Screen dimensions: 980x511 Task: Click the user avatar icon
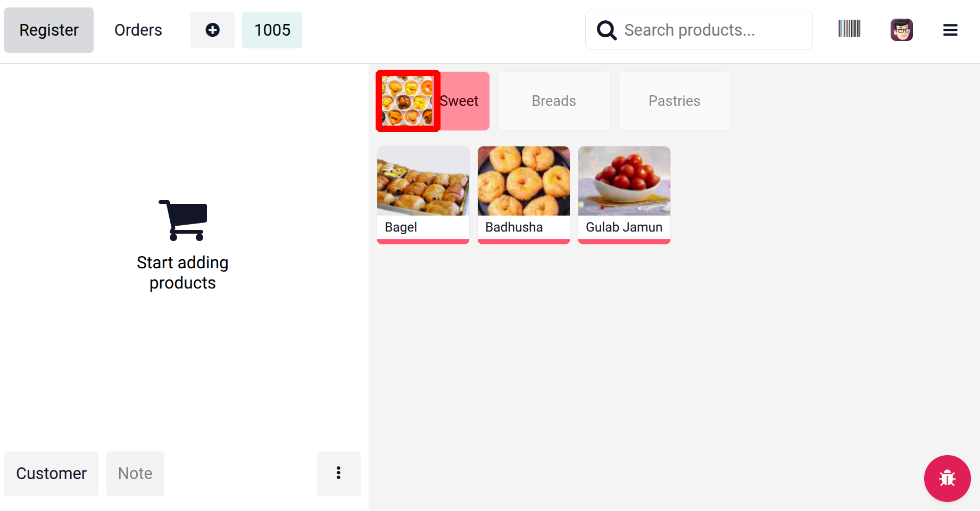click(901, 30)
